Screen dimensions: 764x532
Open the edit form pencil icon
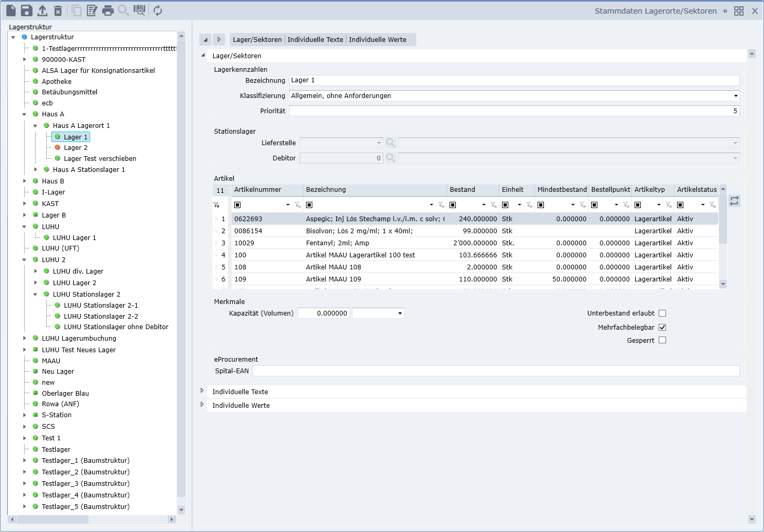click(92, 10)
